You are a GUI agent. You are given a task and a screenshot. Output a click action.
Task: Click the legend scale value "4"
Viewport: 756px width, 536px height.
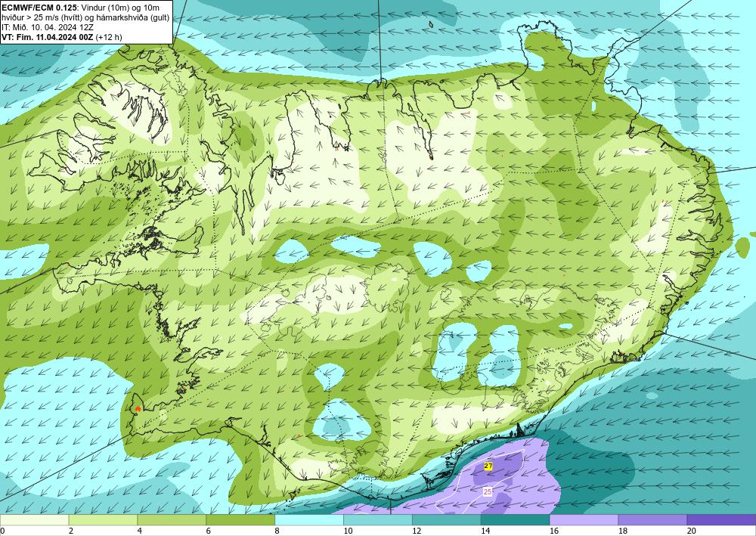click(x=140, y=531)
